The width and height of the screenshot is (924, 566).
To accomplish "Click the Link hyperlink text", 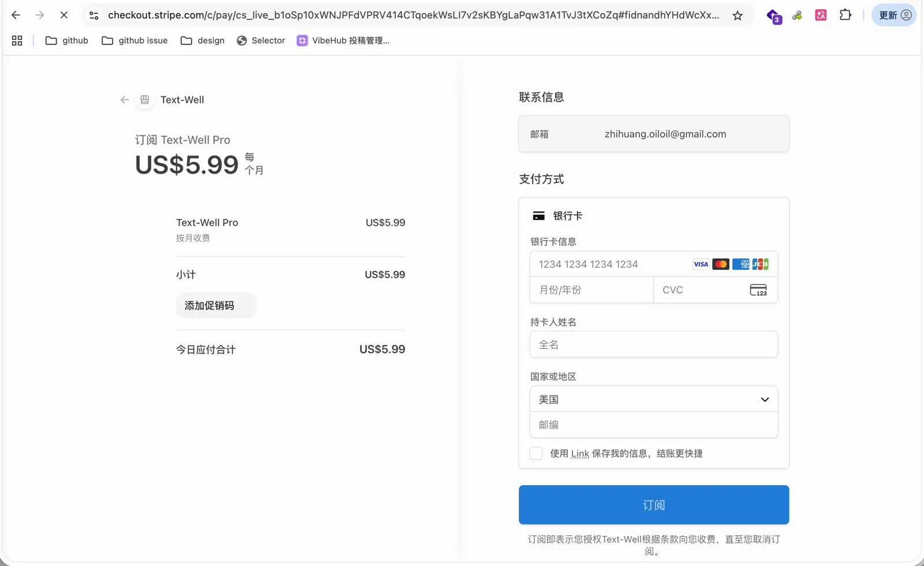I will (580, 454).
